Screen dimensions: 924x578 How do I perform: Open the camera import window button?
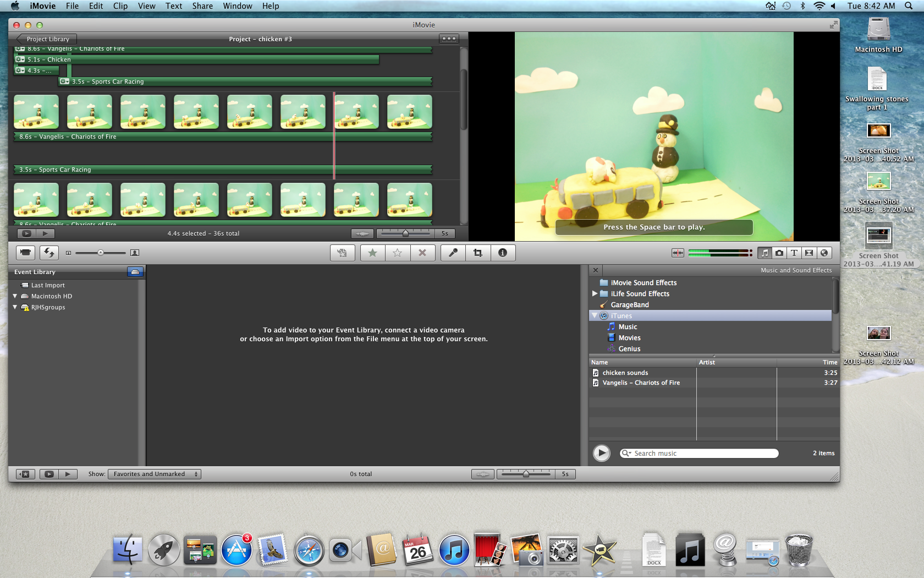[25, 253]
